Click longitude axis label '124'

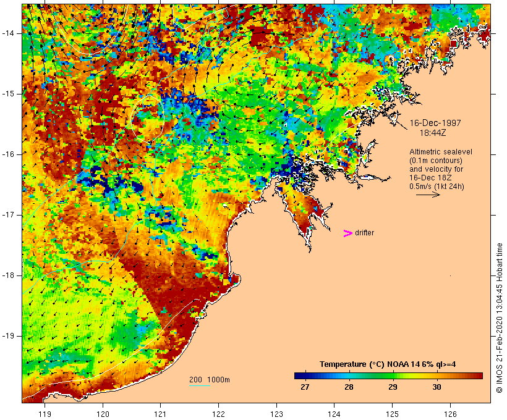click(334, 414)
